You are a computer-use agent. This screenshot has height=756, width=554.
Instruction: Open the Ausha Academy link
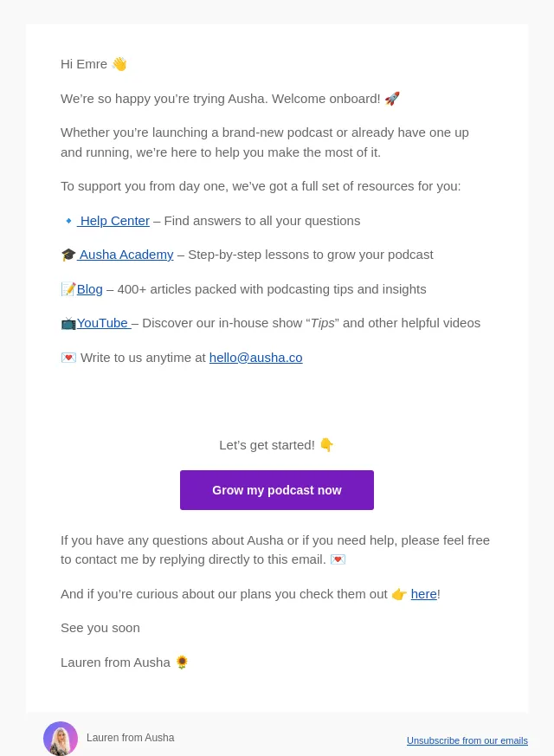coord(126,255)
